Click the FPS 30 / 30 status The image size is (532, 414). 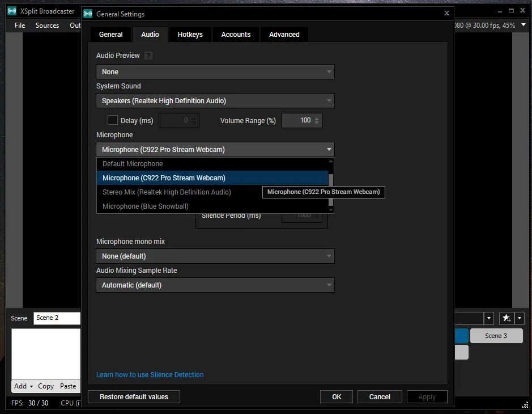coord(30,403)
